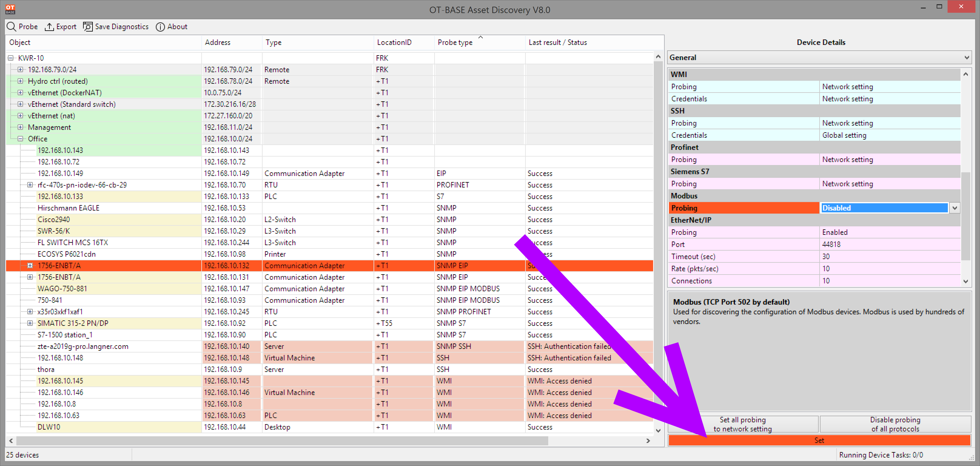Select the 192.168.10.149 device row

[x=330, y=173]
